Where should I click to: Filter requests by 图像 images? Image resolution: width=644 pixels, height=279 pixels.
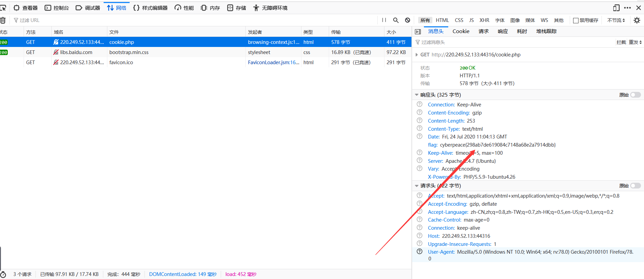(515, 20)
